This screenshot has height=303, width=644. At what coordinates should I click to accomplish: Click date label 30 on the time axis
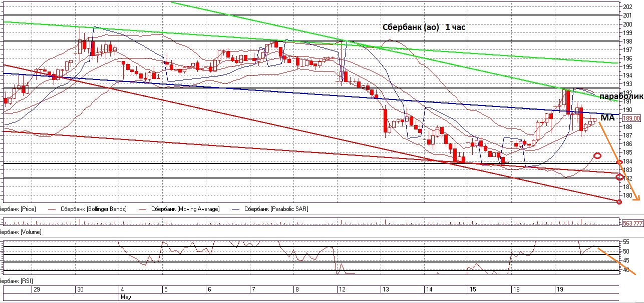[x=80, y=289]
